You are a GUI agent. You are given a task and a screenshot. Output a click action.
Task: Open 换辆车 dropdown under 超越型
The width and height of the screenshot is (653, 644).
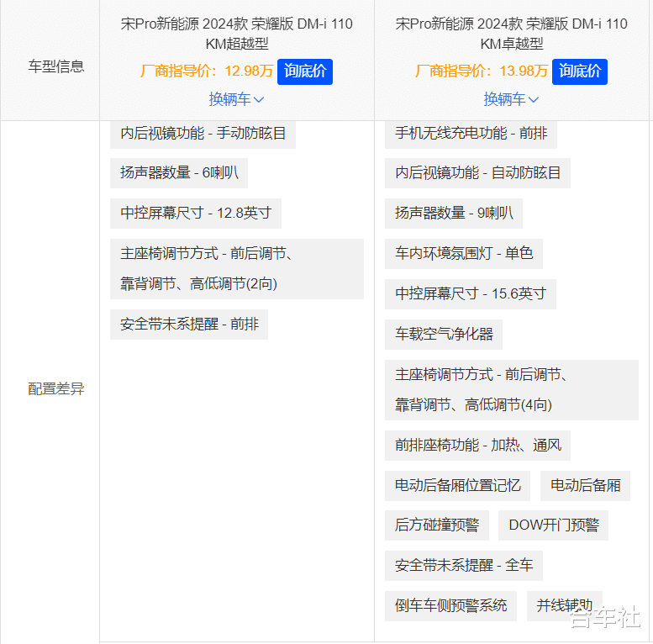[x=236, y=99]
